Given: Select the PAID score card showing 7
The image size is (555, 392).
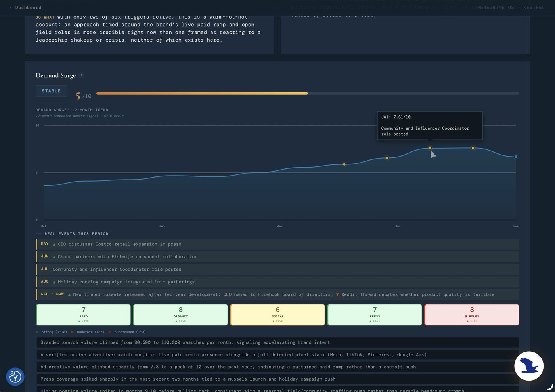Looking at the screenshot, I should (83, 315).
